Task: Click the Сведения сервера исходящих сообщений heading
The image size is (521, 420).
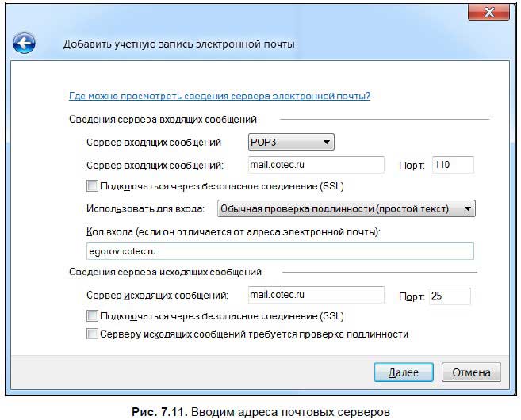Action: point(167,273)
